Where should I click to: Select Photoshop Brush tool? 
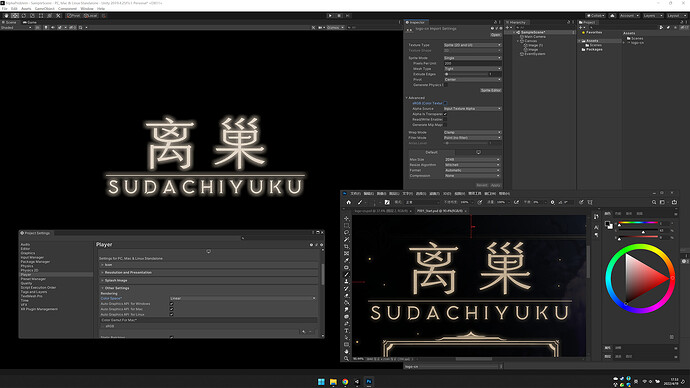(x=346, y=275)
